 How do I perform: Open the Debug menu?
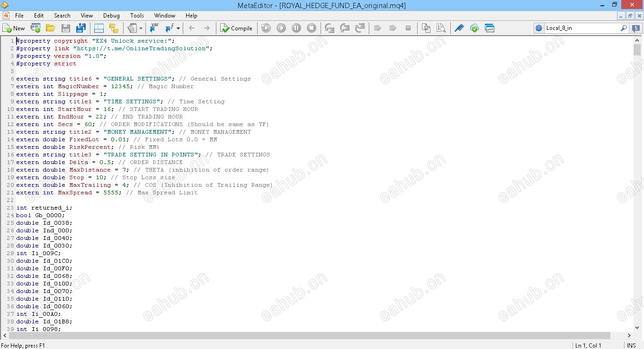111,16
